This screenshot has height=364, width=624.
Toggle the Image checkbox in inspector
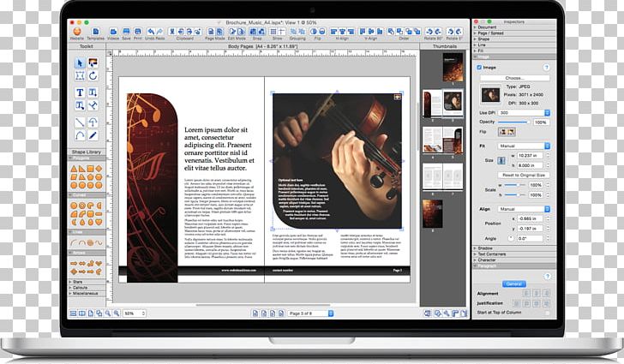pos(479,68)
